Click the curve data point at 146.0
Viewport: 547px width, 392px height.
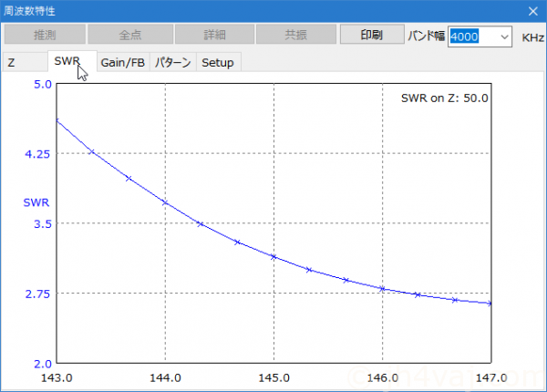[382, 288]
